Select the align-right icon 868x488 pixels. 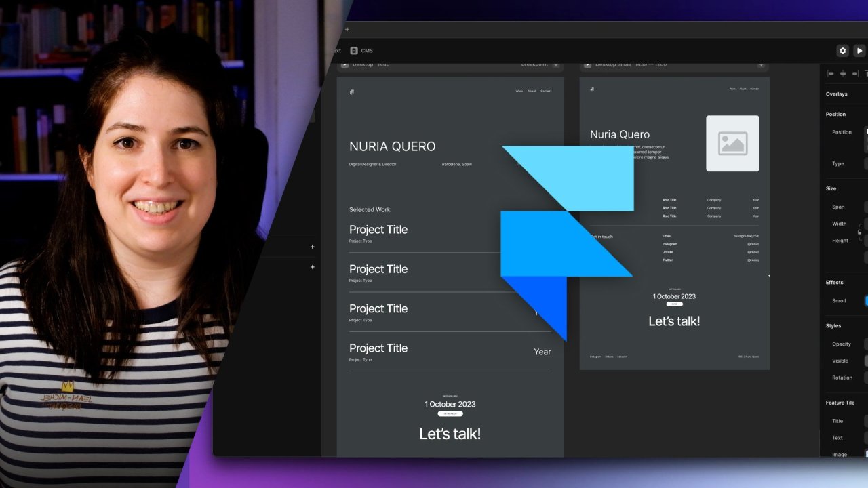pyautogui.click(x=855, y=73)
